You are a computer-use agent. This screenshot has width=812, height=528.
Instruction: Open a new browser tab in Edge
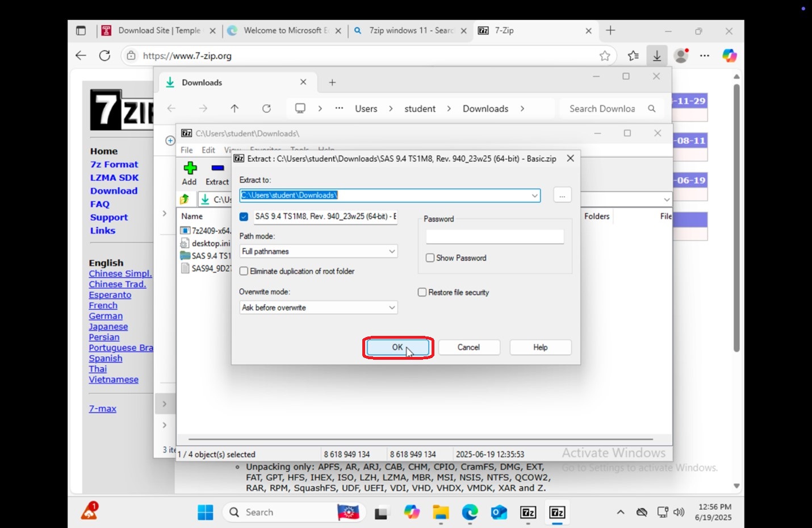click(x=610, y=31)
